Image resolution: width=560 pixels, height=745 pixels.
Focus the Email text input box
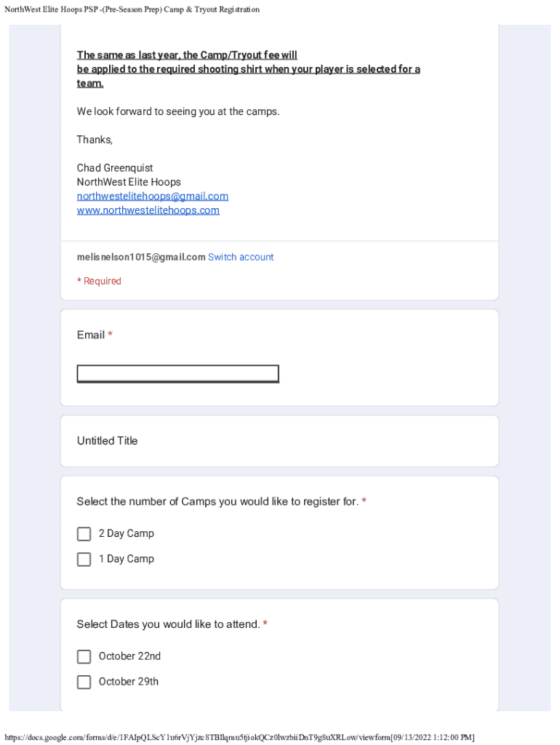point(177,374)
